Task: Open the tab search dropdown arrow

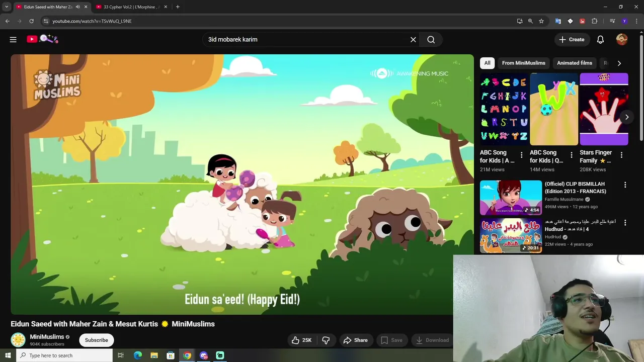Action: coord(7,7)
